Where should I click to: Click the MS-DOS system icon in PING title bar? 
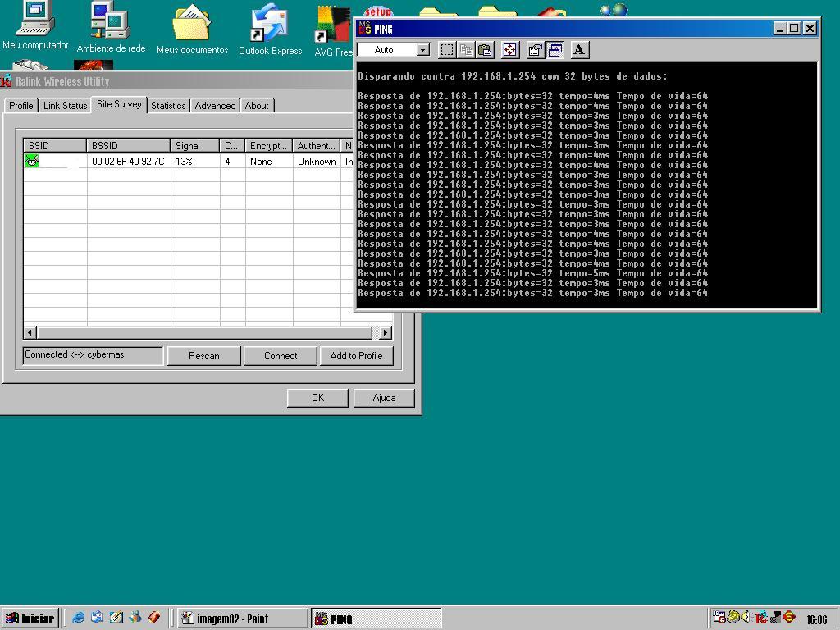(365, 28)
